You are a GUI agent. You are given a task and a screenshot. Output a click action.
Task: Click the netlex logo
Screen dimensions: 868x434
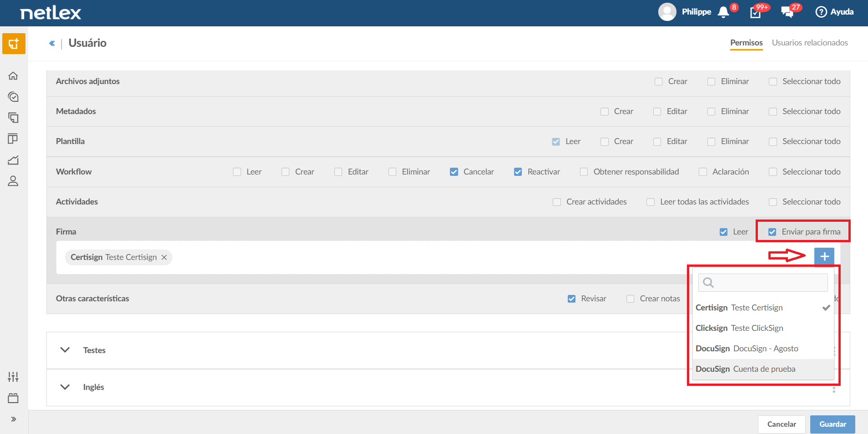(x=50, y=13)
